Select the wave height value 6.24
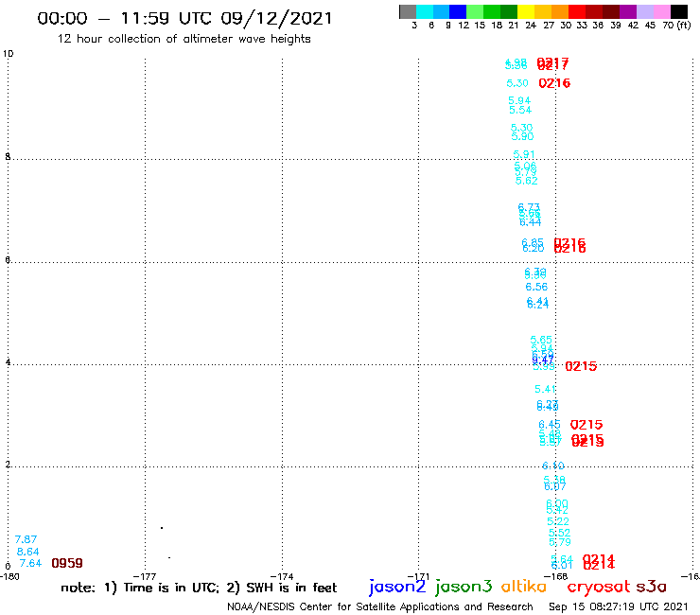 [x=538, y=305]
